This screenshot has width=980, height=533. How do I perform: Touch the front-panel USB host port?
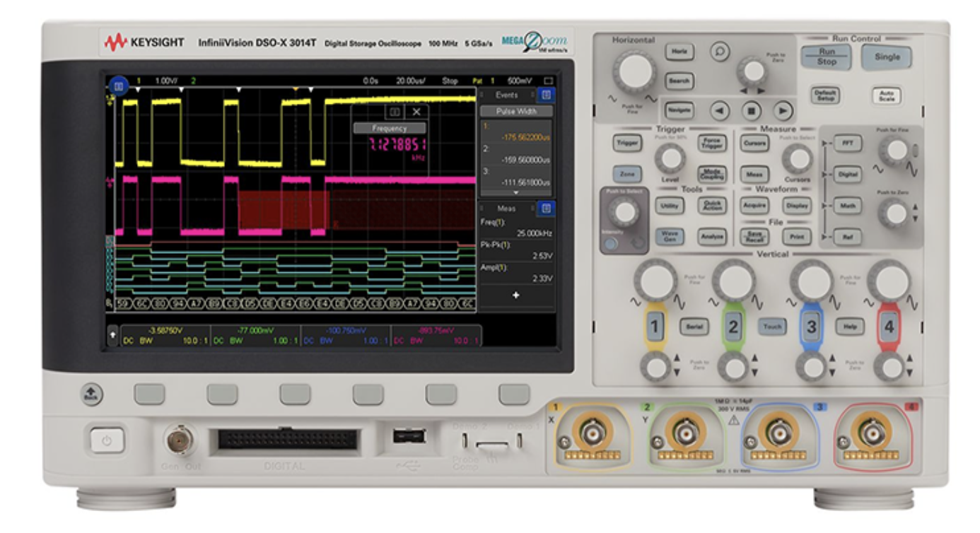point(410,437)
